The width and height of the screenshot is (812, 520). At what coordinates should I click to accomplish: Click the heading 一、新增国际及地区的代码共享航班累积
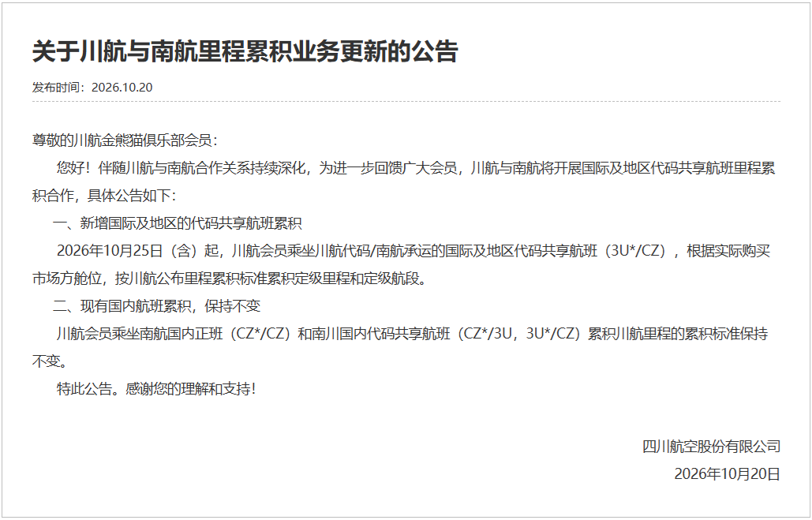177,223
